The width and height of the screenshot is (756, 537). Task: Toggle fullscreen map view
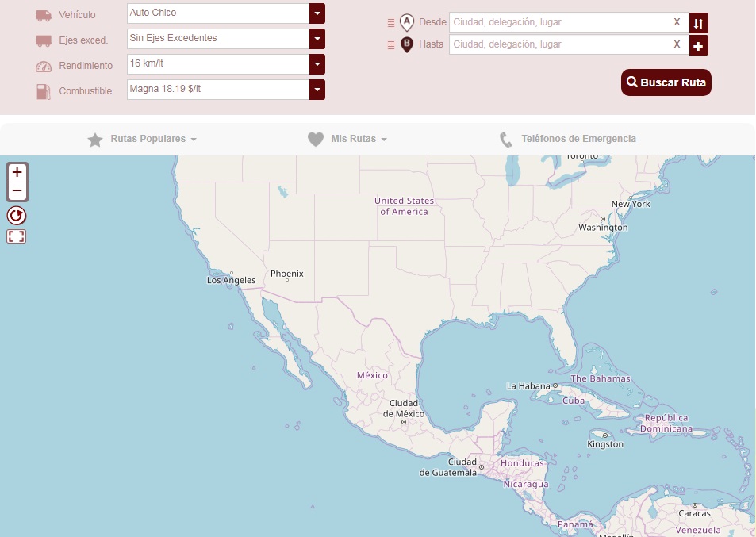pyautogui.click(x=17, y=236)
